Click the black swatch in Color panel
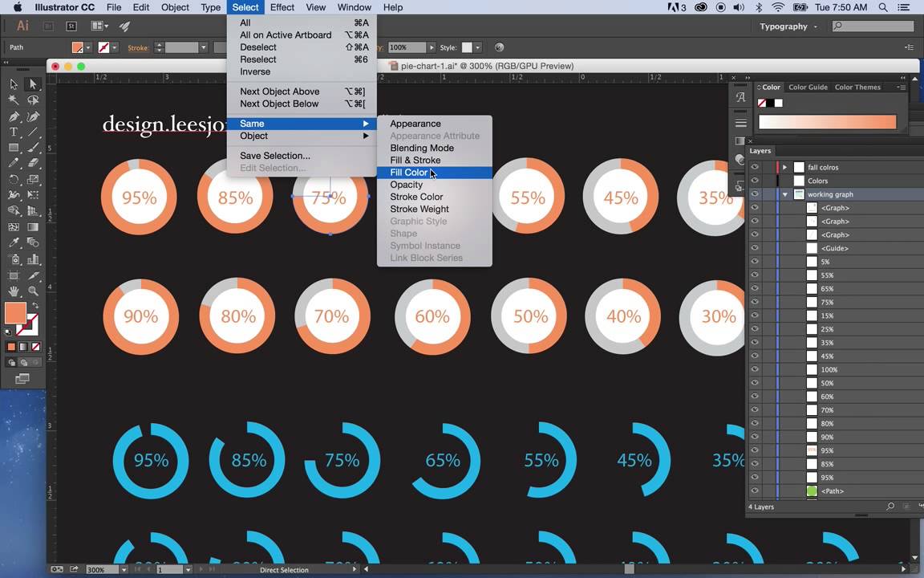This screenshot has width=924, height=578. click(x=770, y=104)
